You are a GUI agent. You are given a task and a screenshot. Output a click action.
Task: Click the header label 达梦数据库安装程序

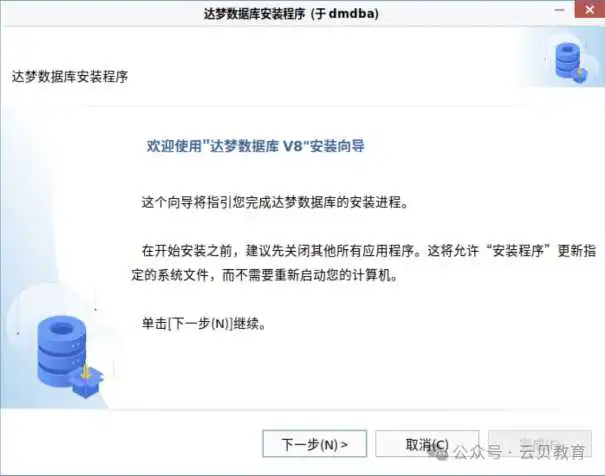tap(70, 76)
